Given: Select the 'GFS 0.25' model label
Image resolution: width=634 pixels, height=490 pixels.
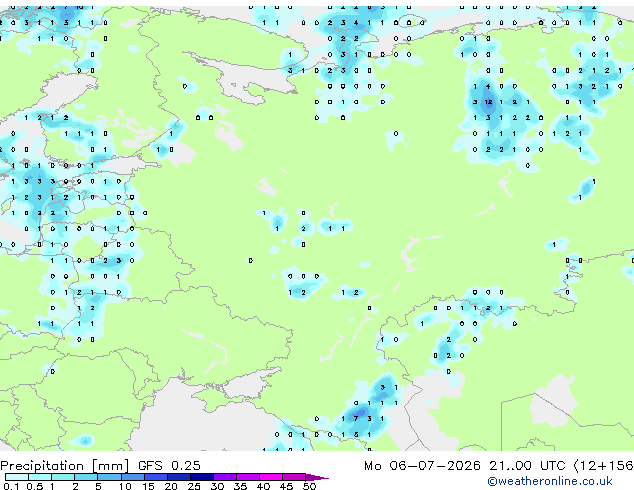Looking at the screenshot, I should click(x=169, y=465).
